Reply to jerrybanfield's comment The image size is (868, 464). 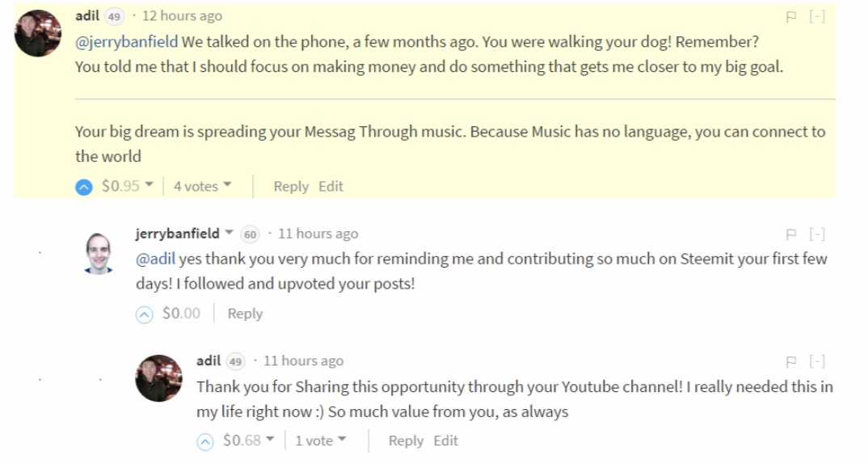pos(245,314)
